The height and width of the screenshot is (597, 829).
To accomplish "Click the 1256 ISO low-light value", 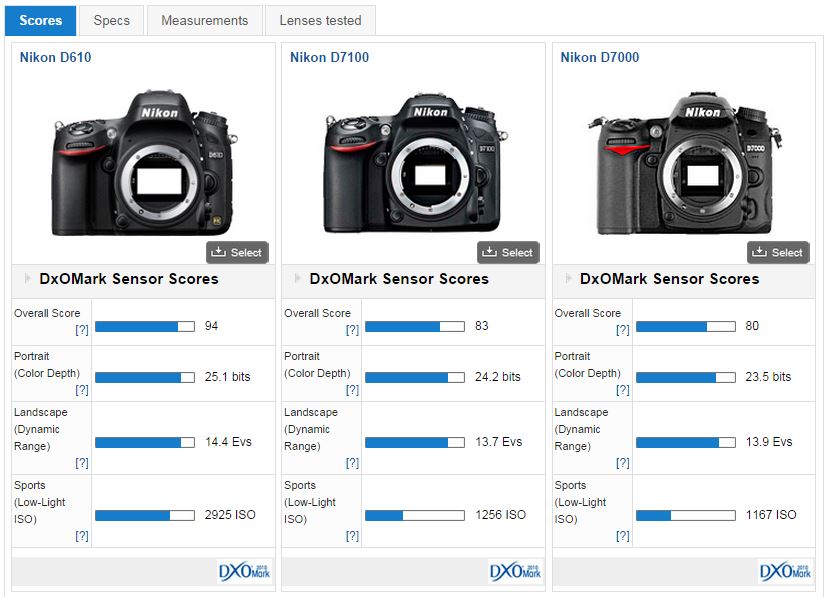I will (x=500, y=515).
